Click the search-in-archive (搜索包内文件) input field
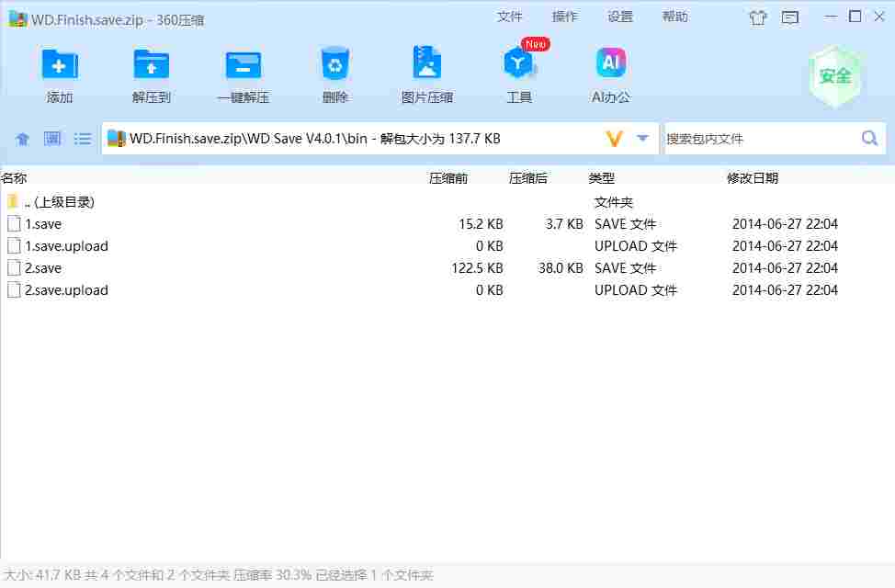 pyautogui.click(x=762, y=139)
